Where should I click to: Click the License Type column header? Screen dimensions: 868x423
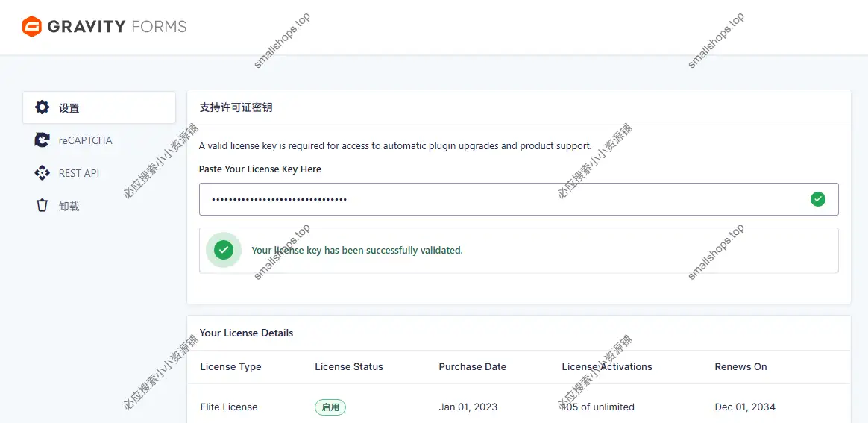(230, 366)
